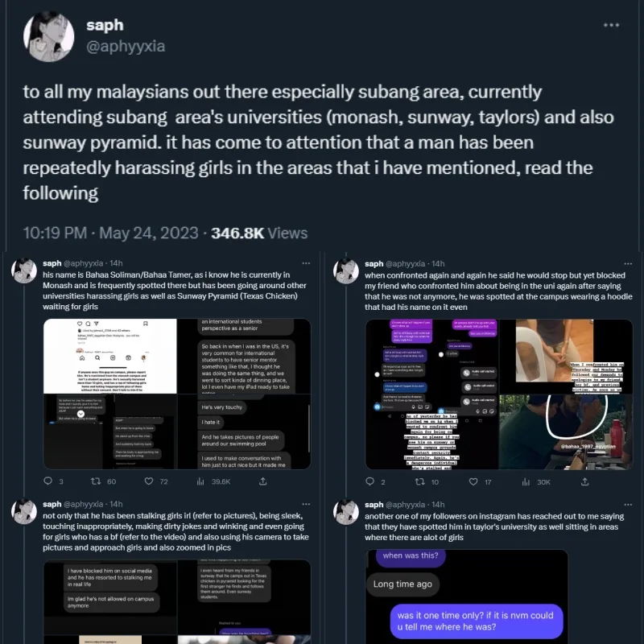Click the 10:19 PM May 24, 2023 timestamp
Viewport: 644px width, 644px height.
point(110,233)
